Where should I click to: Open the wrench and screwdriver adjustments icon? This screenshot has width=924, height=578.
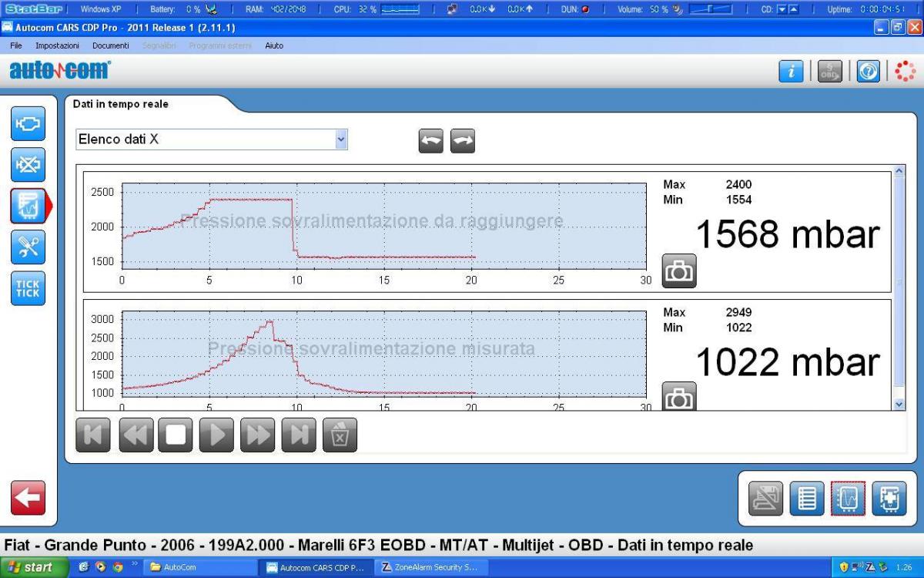pyautogui.click(x=28, y=247)
